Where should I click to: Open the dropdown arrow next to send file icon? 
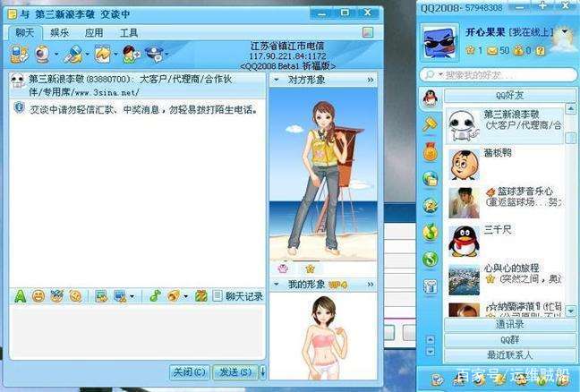point(115,55)
